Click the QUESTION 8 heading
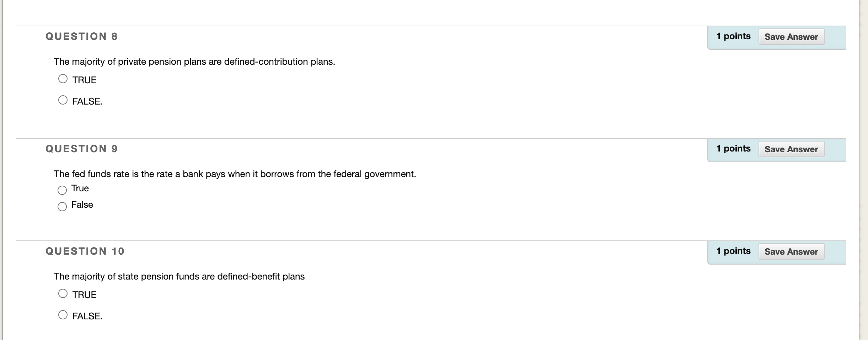The height and width of the screenshot is (340, 868). coord(81,36)
